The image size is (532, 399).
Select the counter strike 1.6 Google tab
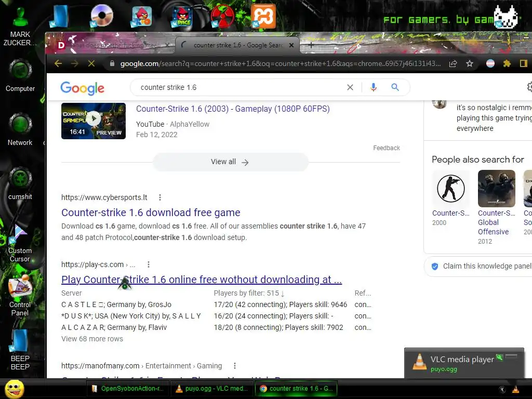(x=237, y=45)
